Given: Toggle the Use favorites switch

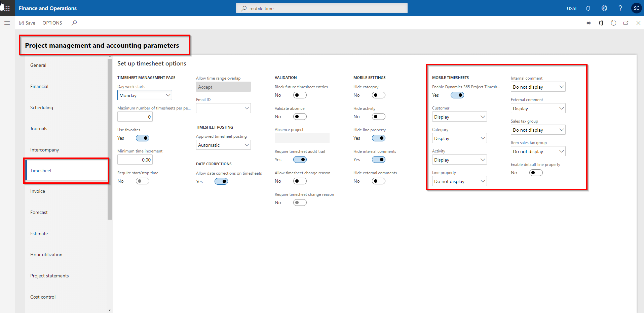Looking at the screenshot, I should [142, 138].
